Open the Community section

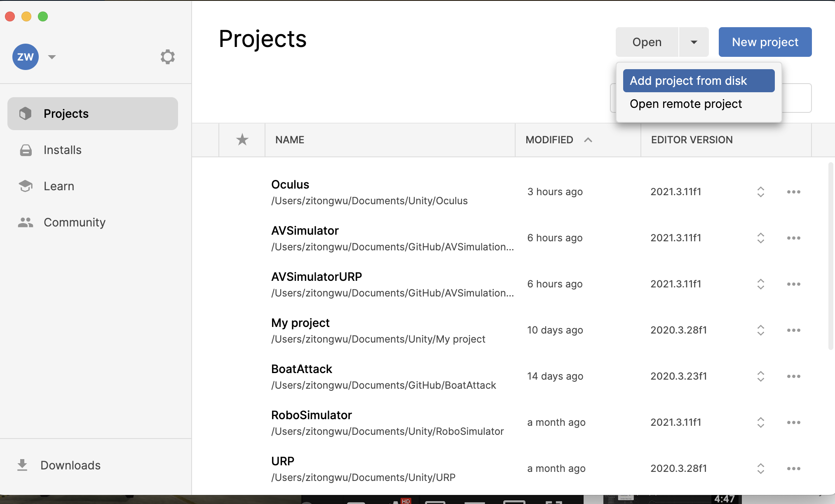pyautogui.click(x=74, y=222)
